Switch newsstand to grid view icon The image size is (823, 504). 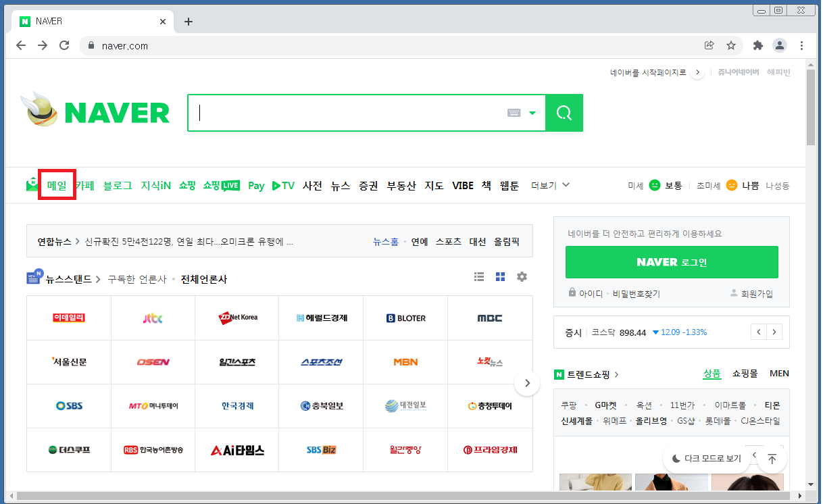click(501, 276)
